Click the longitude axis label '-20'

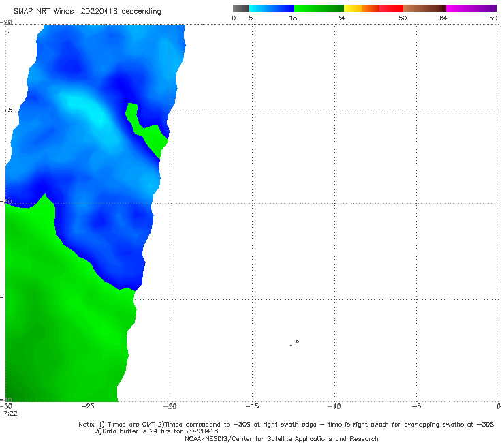170,406
